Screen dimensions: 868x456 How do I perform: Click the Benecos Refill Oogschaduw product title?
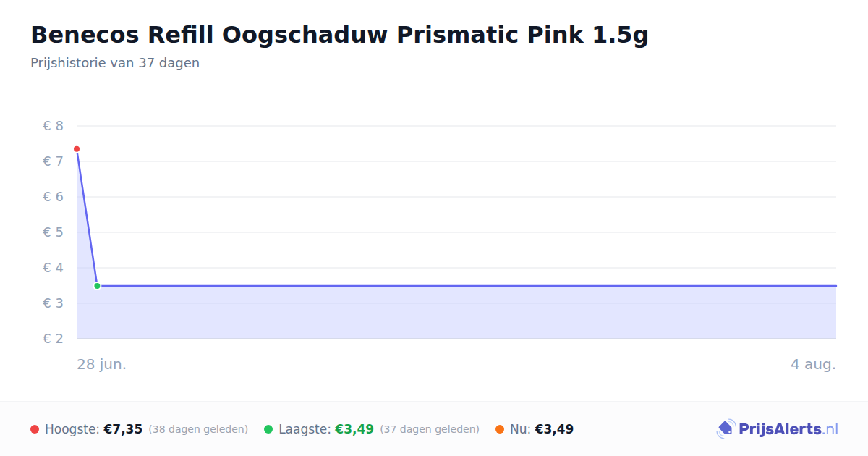(x=339, y=35)
